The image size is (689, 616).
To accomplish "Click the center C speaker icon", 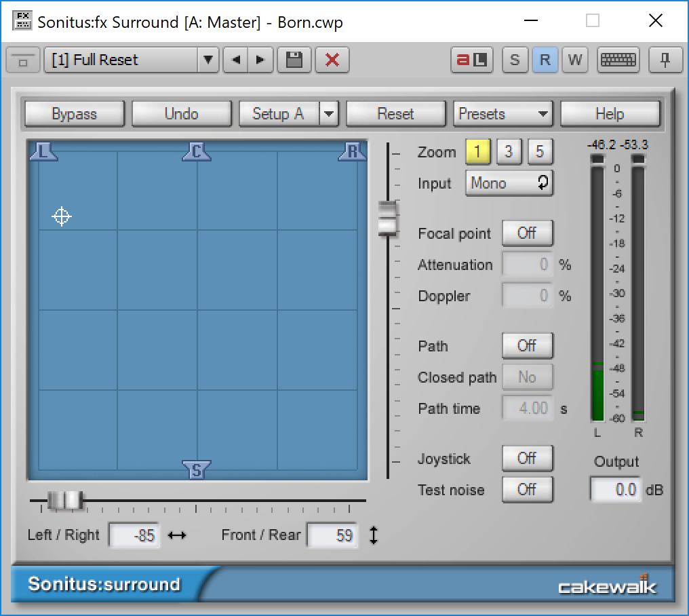I will [x=197, y=151].
